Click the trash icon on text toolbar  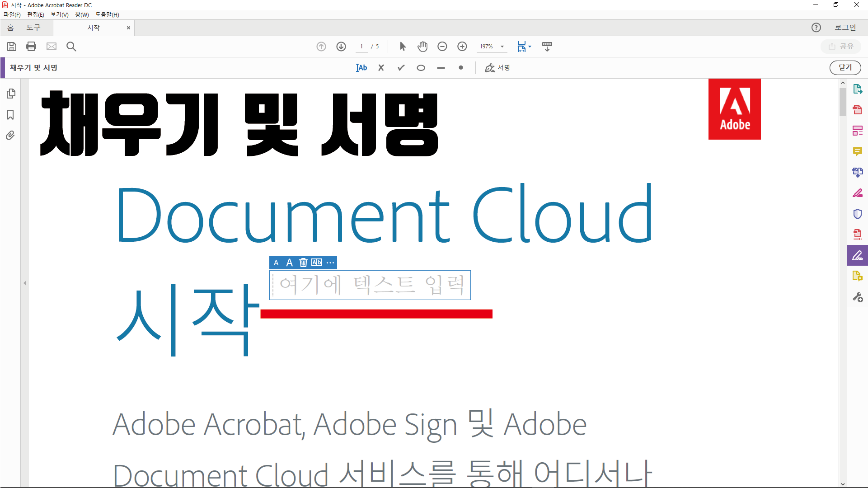coord(303,263)
